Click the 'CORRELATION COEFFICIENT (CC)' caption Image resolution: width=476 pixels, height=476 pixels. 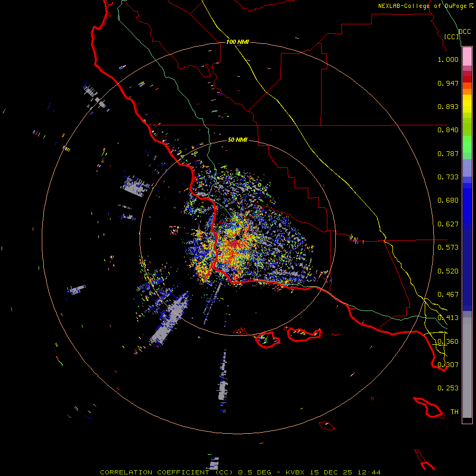click(167, 472)
